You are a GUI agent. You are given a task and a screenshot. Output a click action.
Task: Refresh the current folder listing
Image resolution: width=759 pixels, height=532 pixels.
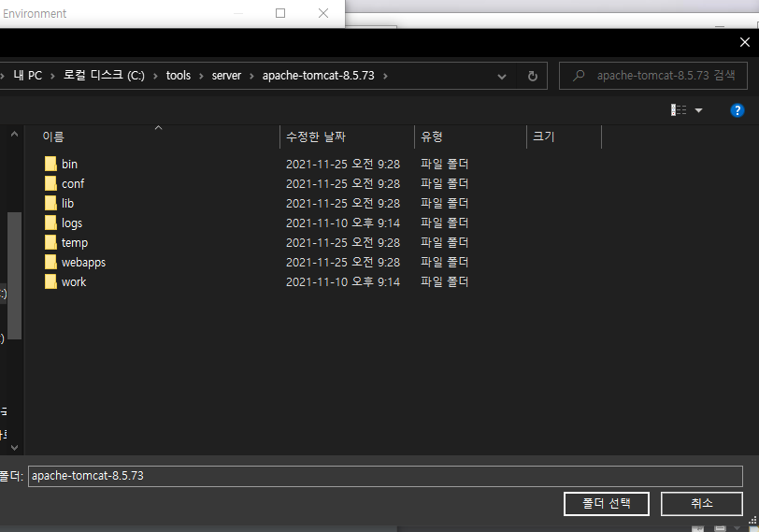pos(533,76)
